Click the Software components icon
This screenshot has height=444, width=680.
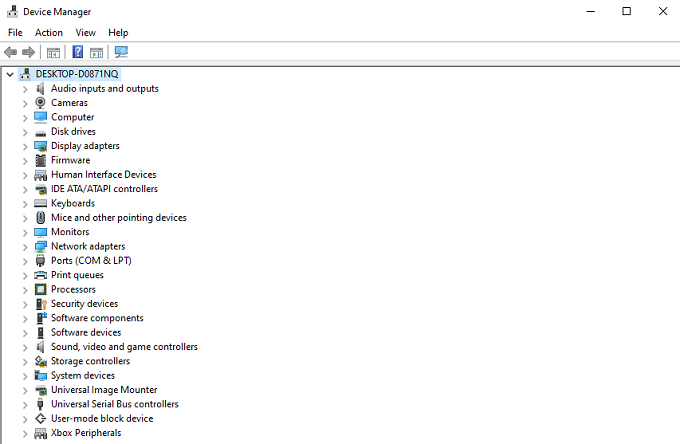(x=41, y=318)
